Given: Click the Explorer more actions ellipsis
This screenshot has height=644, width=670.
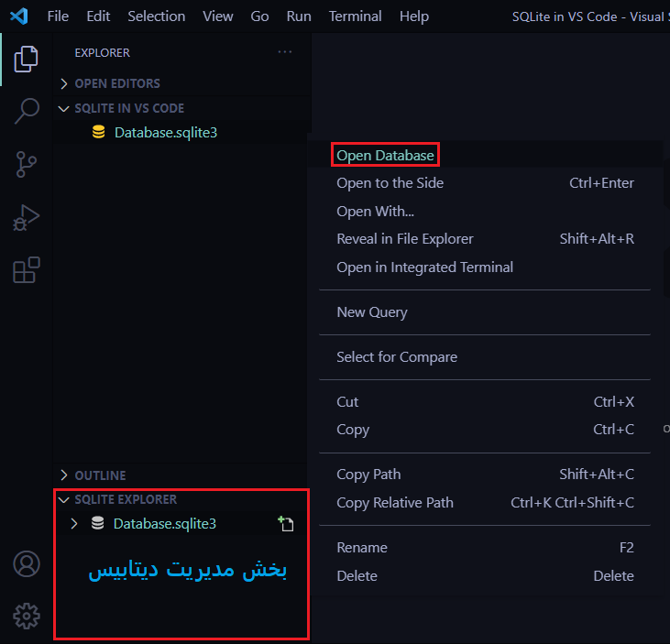Looking at the screenshot, I should coord(284,52).
